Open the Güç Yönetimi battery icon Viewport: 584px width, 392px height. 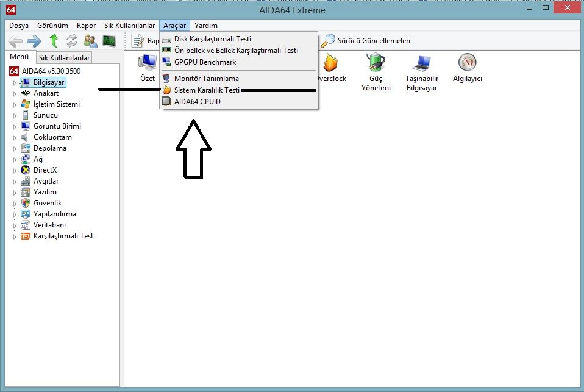tap(376, 62)
